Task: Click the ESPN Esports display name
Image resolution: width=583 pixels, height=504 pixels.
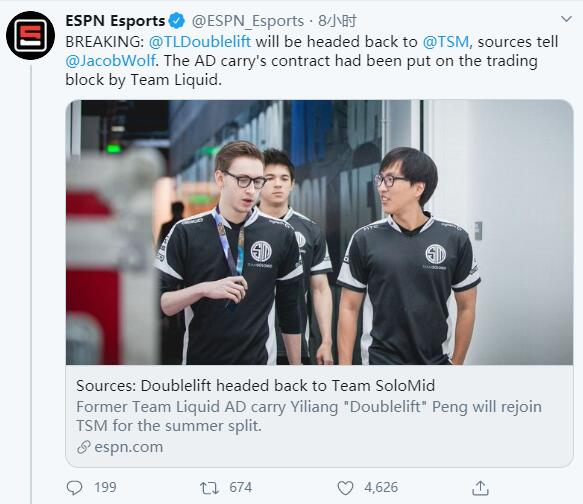Action: (x=115, y=21)
